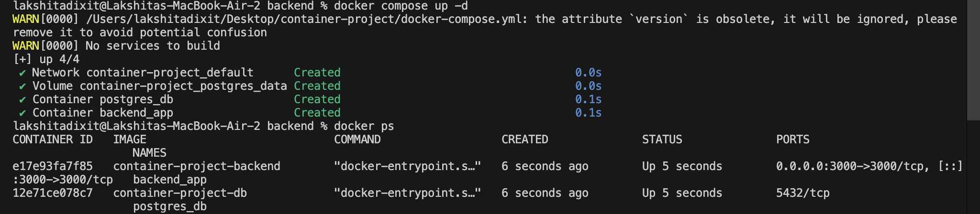The width and height of the screenshot is (980, 214).
Task: Click container ID e17e93fa7f85
Action: [53, 166]
